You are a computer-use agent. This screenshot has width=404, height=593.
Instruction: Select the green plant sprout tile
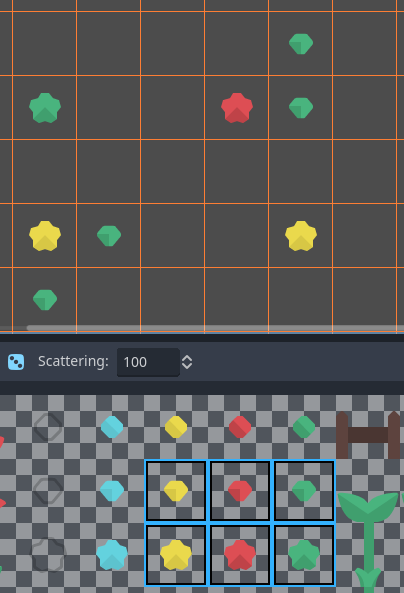368,541
